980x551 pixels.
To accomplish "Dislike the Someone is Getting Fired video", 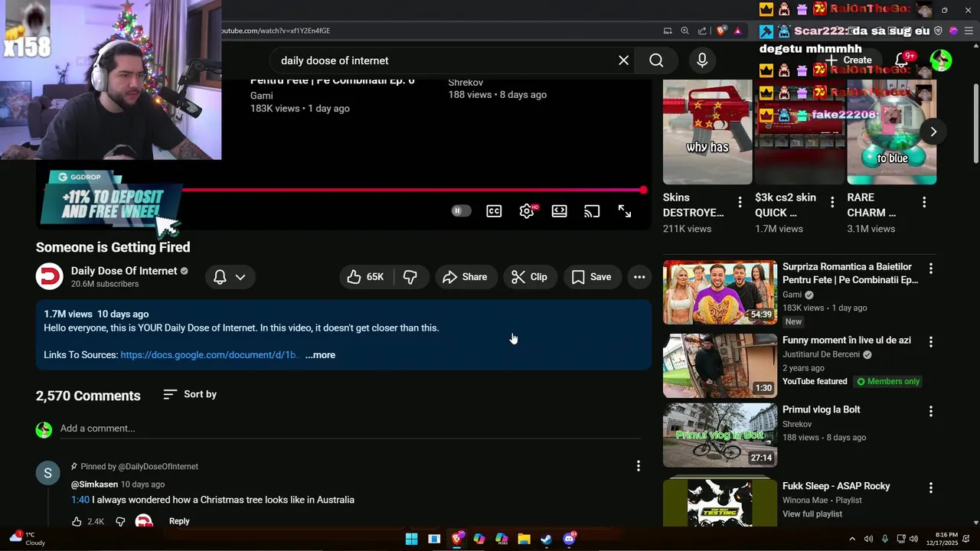I will coord(410,277).
